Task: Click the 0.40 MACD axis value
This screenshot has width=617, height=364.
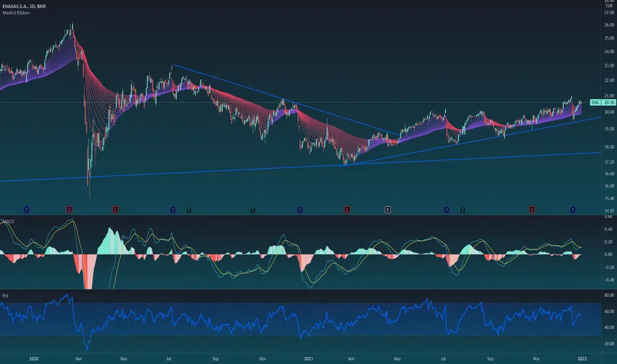Action: pos(608,229)
